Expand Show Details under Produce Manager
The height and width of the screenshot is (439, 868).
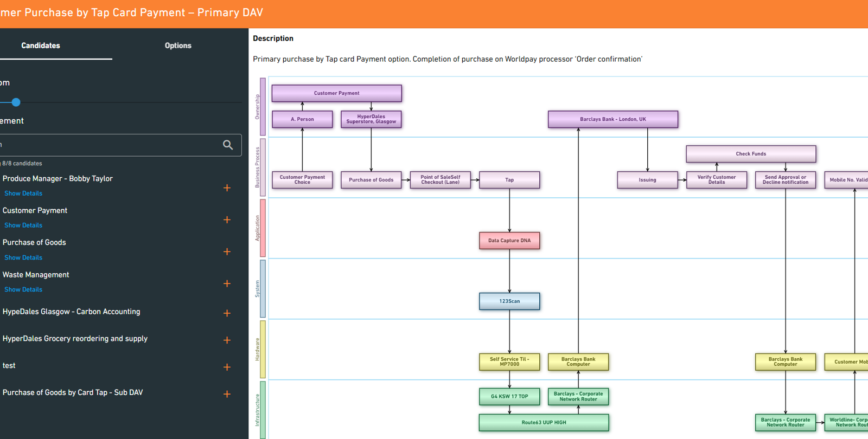[23, 193]
